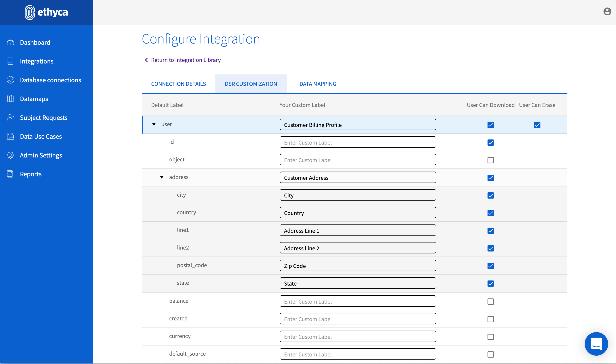Click the Subject Requests person icon
Viewport: 616px width, 364px height.
pyautogui.click(x=10, y=118)
